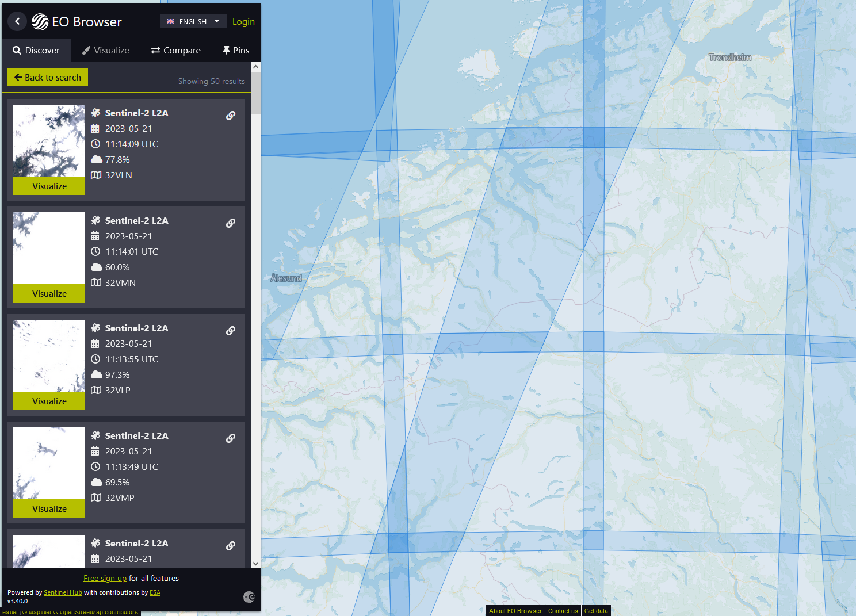Image resolution: width=856 pixels, height=616 pixels.
Task: Copy link for the 32VLP result
Action: click(x=231, y=331)
